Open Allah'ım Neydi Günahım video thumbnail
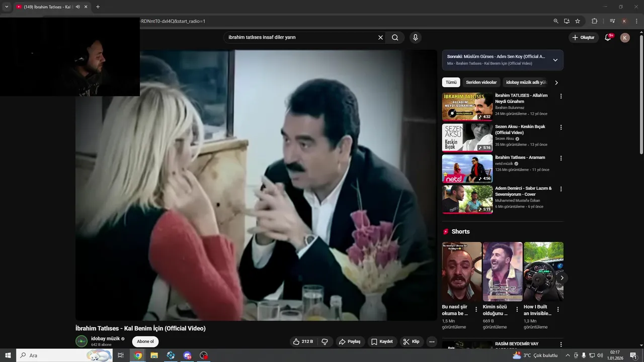644x362 pixels. click(467, 107)
